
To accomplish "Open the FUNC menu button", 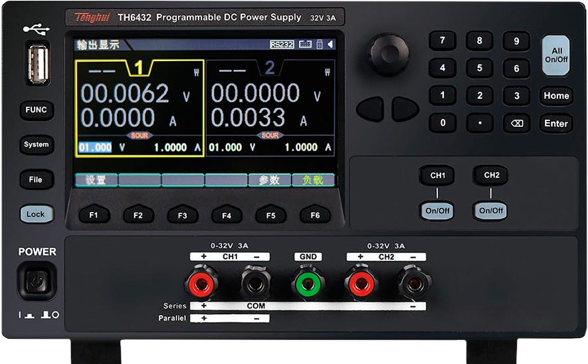I will (37, 110).
